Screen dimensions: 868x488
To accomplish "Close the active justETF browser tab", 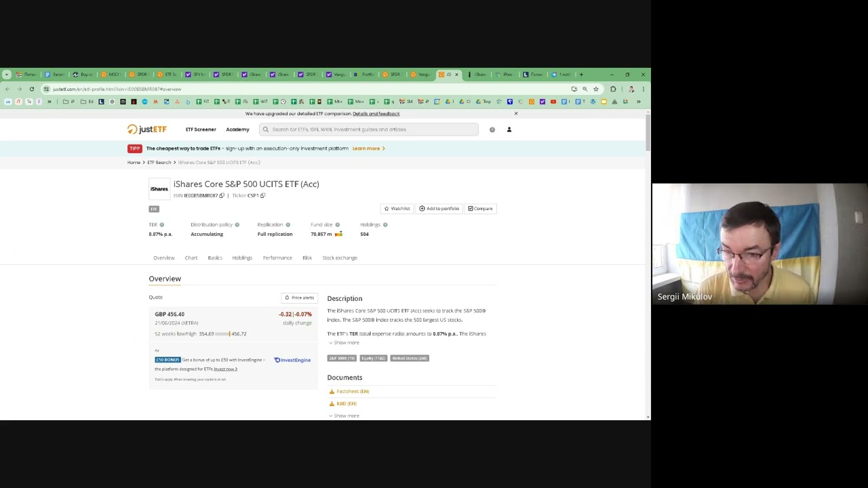I will click(456, 75).
